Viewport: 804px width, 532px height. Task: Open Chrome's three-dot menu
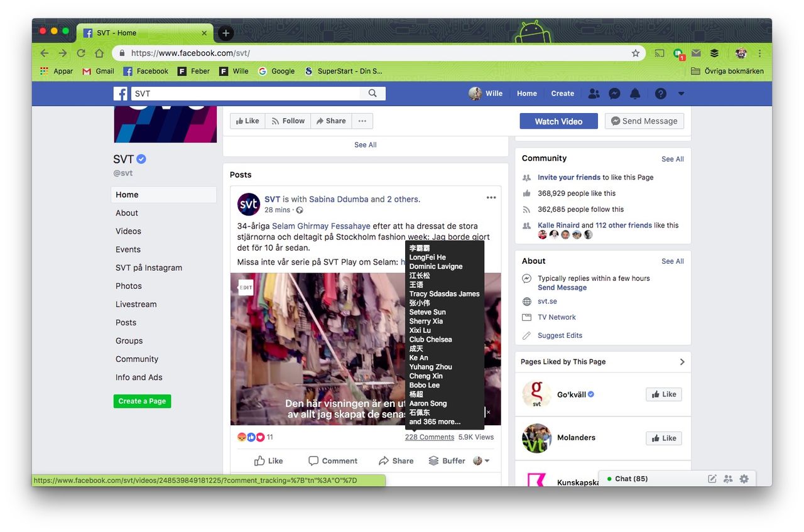click(x=760, y=53)
